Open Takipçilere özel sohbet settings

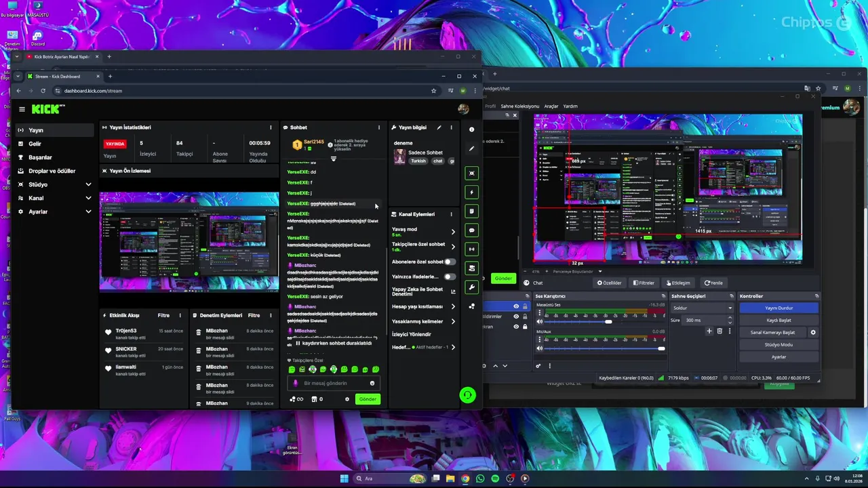(424, 247)
